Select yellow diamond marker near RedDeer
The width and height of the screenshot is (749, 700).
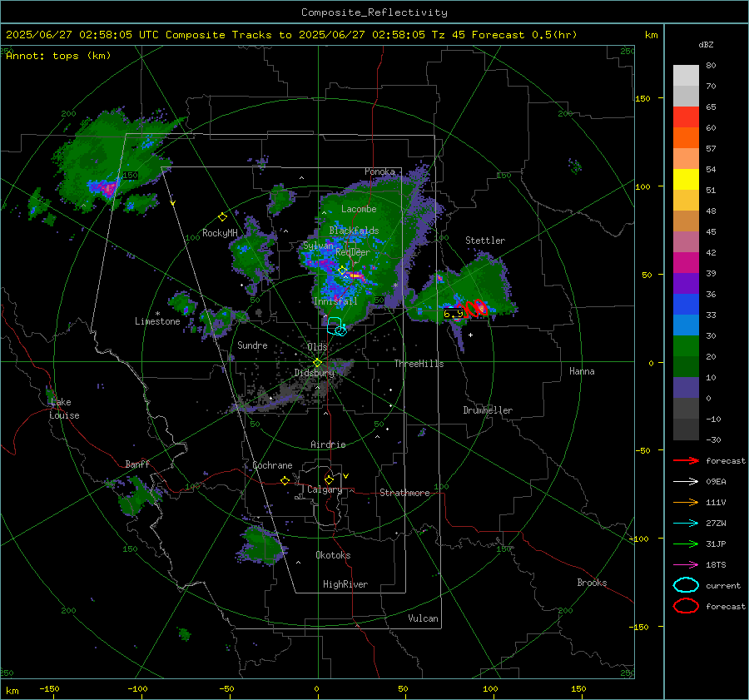[342, 271]
